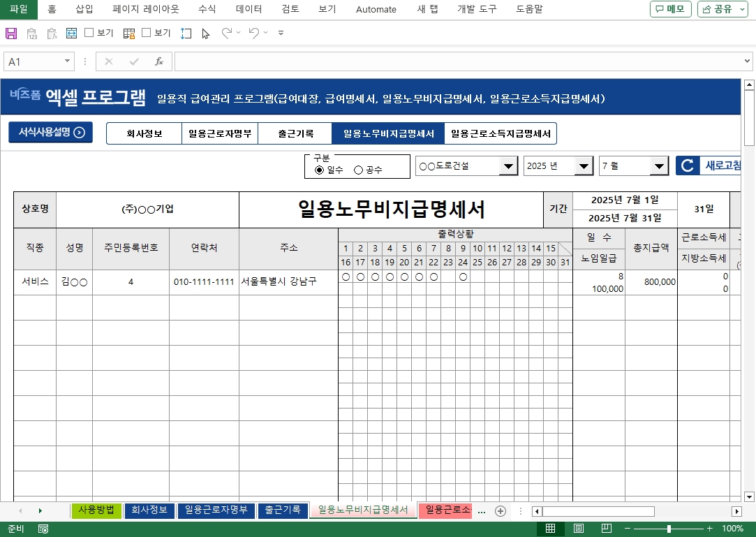Open the 7 월 month dropdown
This screenshot has width=756, height=537.
pyautogui.click(x=659, y=166)
